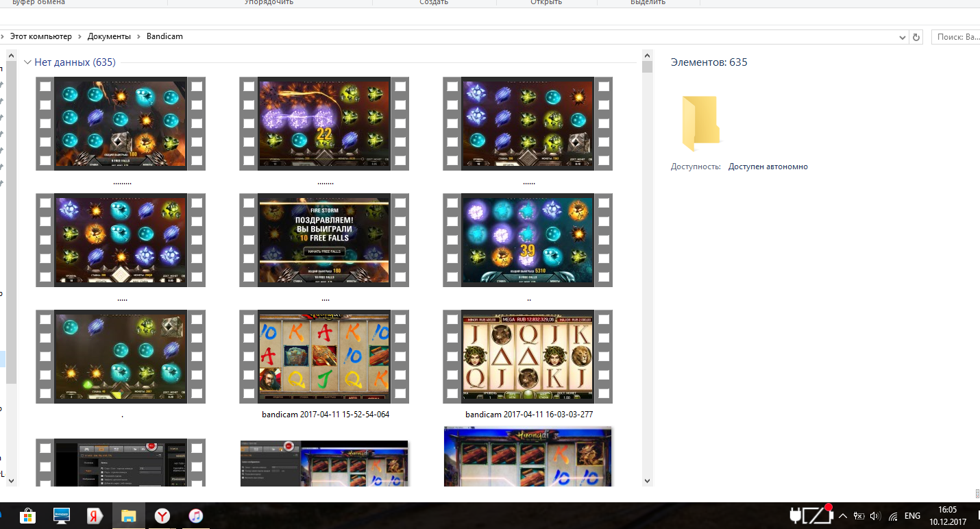This screenshot has height=529, width=980.
Task: Select the 'Fire Storm' free falls video thumbnail
Action: pyautogui.click(x=323, y=240)
